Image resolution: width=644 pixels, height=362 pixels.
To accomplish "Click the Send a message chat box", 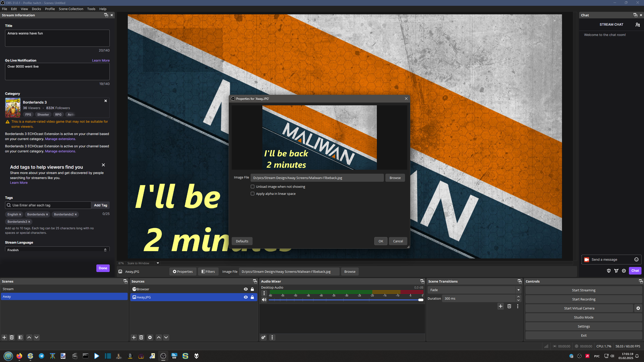I will 611,259.
